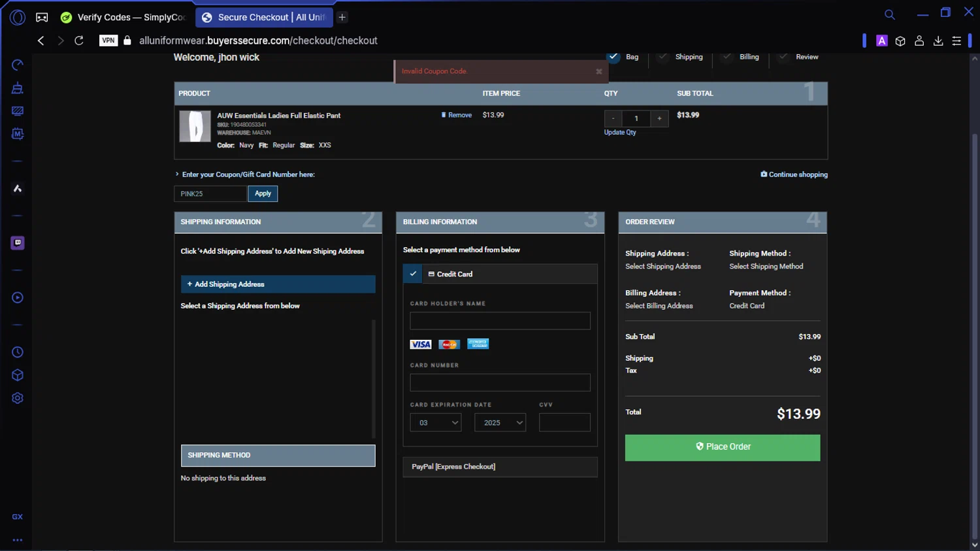
Task: Increase item quantity with plus button
Action: pos(659,118)
